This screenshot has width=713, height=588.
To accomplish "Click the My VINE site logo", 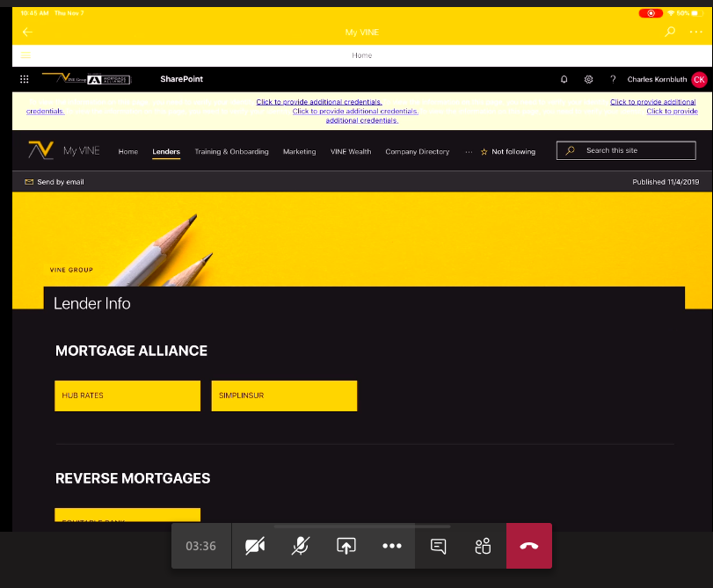I will (x=41, y=150).
